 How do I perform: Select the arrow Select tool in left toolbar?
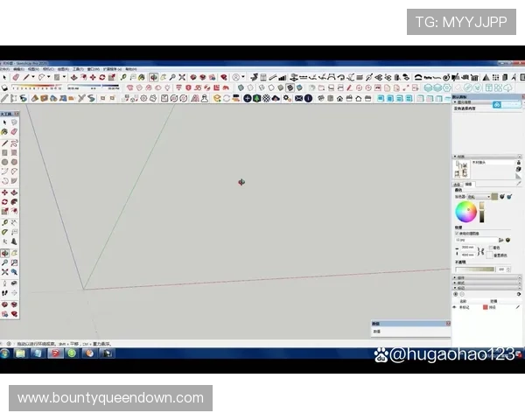(4, 122)
